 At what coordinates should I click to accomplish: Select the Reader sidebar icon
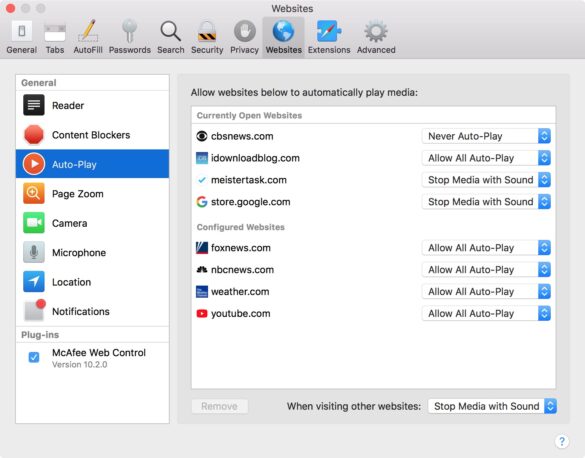pyautogui.click(x=34, y=105)
